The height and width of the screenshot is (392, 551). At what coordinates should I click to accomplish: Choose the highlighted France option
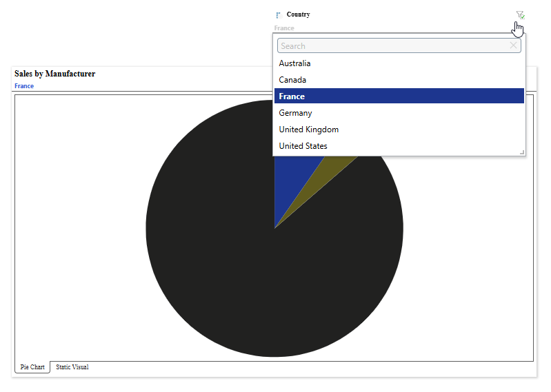pyautogui.click(x=399, y=96)
